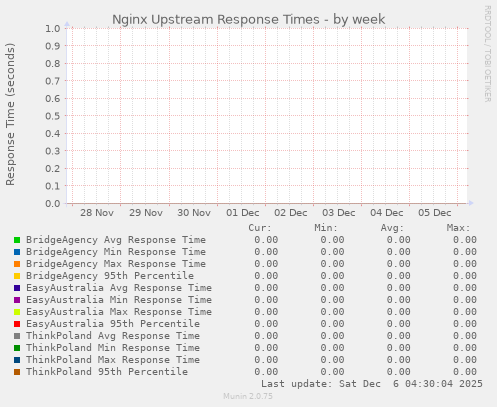Click the lime EasyAustralia Max Response Time swatch

17,312
